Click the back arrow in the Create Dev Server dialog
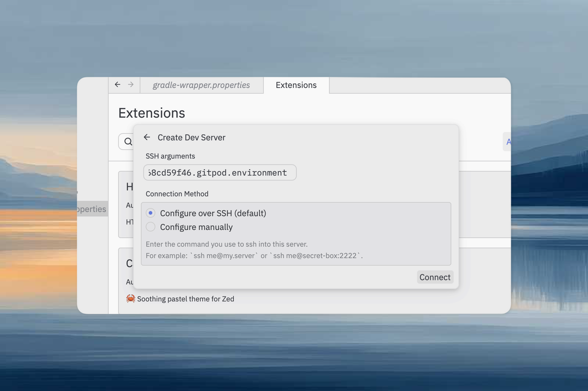Screen dimensions: 588x391 [x=147, y=137]
